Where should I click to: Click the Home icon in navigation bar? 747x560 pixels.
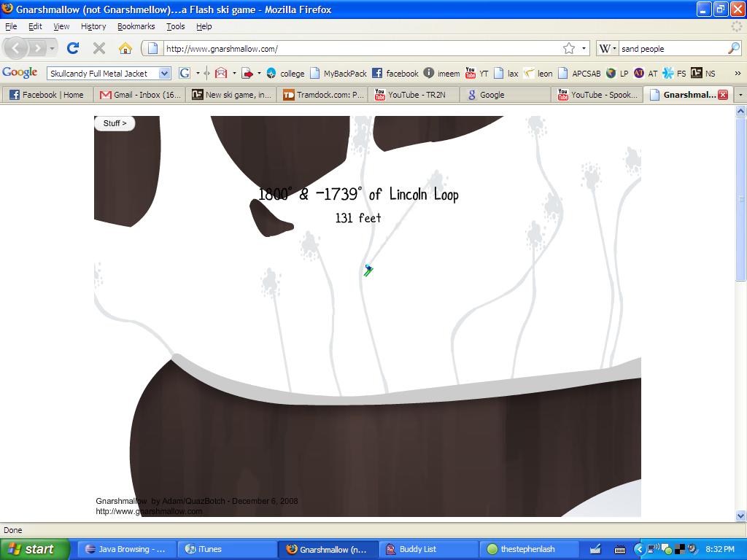point(125,48)
